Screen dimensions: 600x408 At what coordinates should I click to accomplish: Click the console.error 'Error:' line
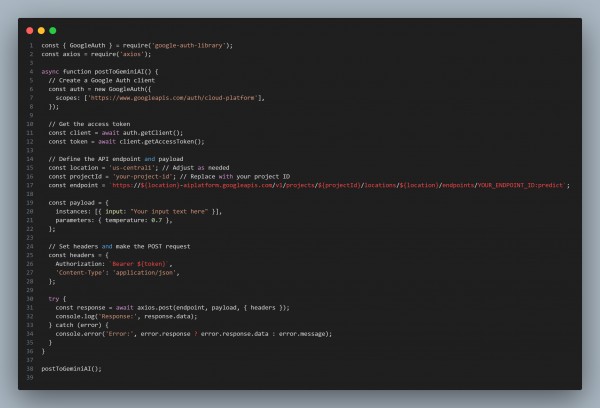pyautogui.click(x=194, y=334)
